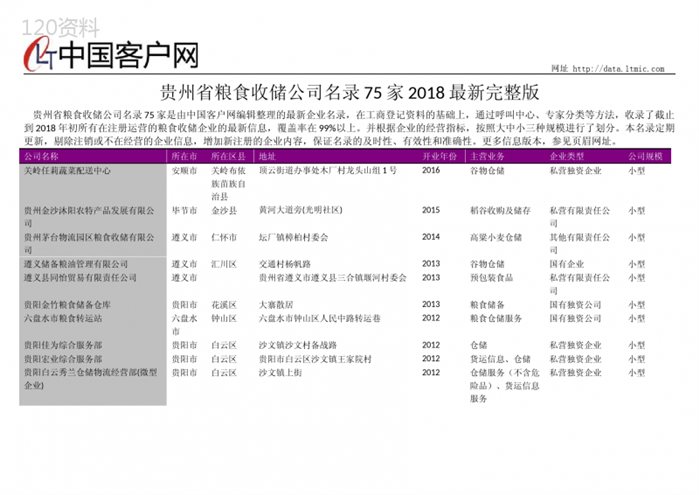This screenshot has height=495, width=699.
Task: Click the 毕节市 city cell
Action: point(185,210)
